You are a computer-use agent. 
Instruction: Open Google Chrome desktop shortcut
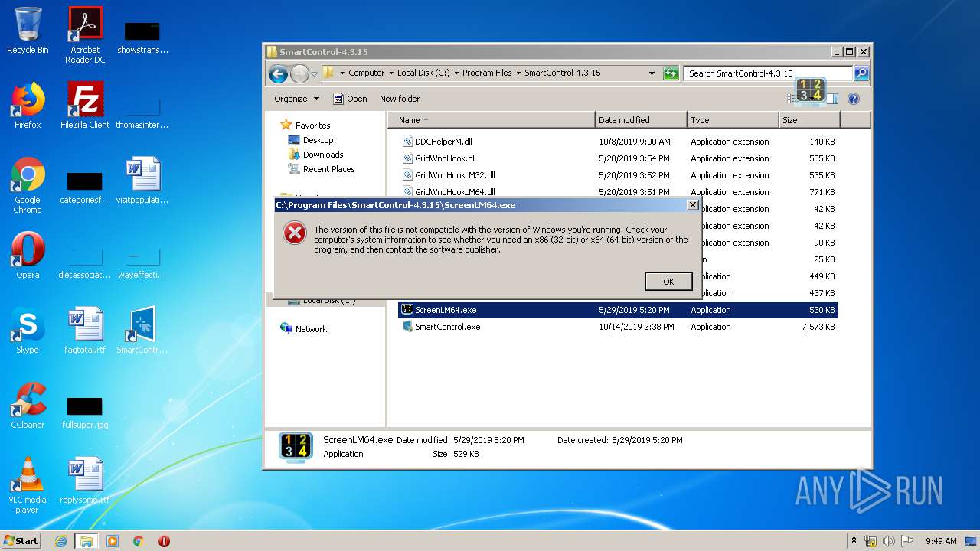(28, 185)
